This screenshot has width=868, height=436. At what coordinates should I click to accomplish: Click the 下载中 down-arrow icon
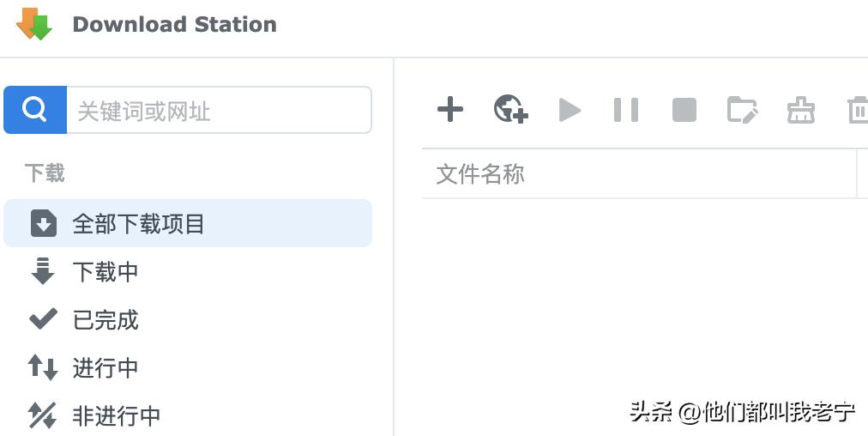[43, 272]
